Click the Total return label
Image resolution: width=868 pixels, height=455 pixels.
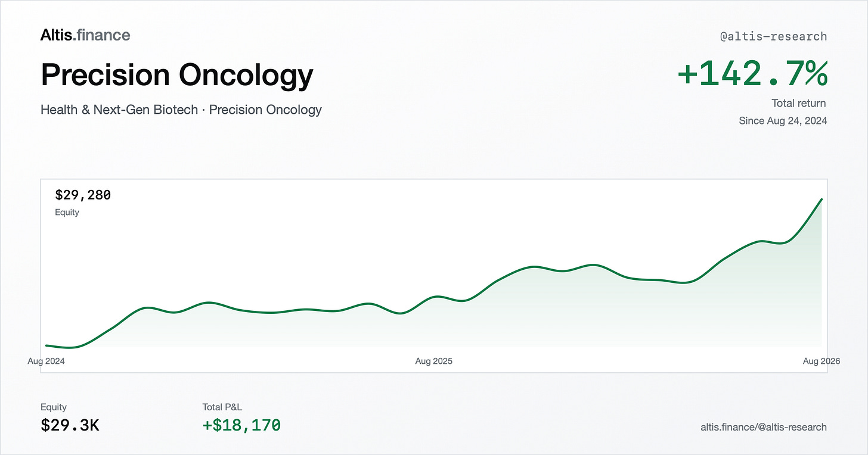[798, 104]
